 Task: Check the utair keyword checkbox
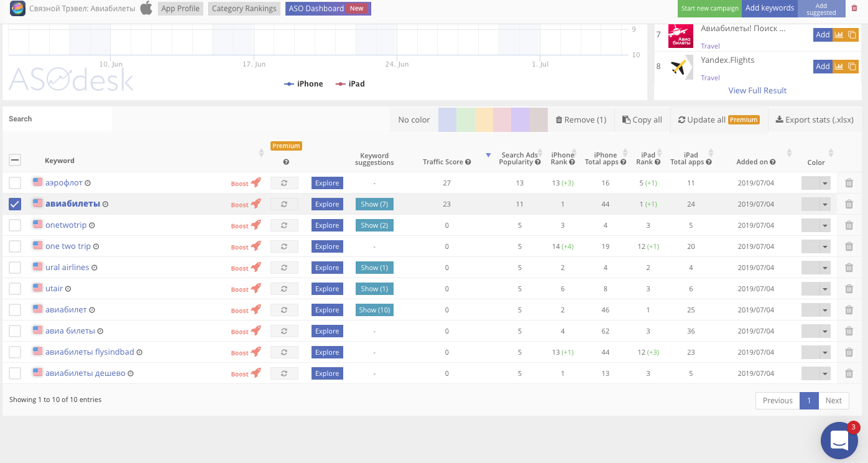[15, 289]
